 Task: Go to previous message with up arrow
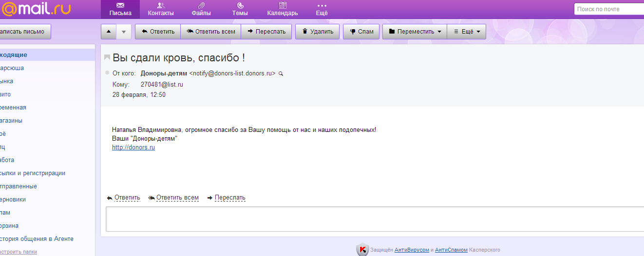tap(108, 32)
